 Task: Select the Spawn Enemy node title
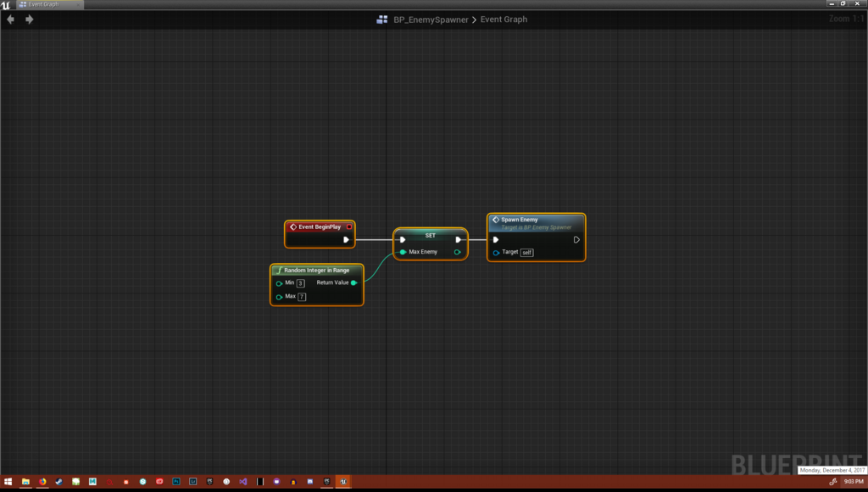[x=520, y=220]
